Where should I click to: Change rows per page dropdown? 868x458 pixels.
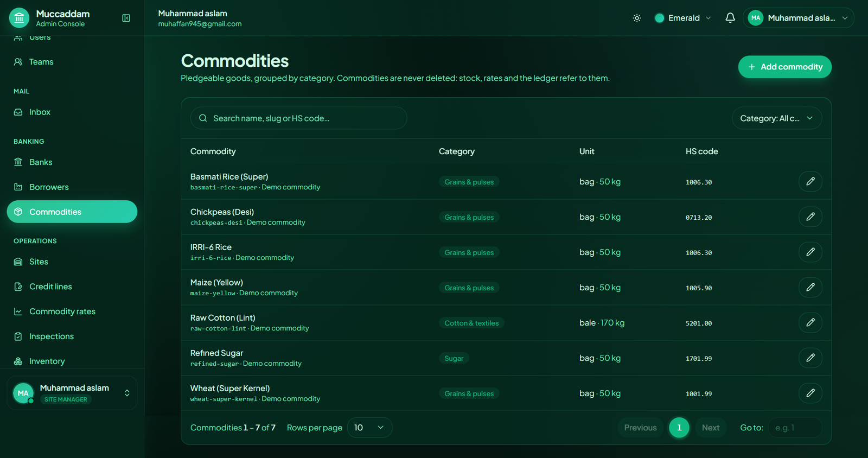[369, 428]
